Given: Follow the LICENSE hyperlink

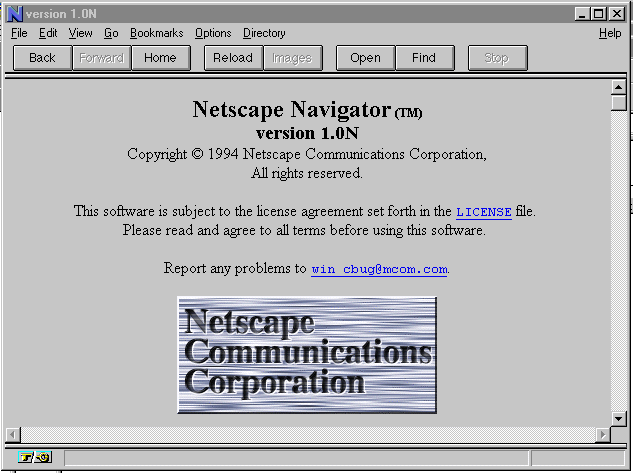Looking at the screenshot, I should [x=484, y=212].
